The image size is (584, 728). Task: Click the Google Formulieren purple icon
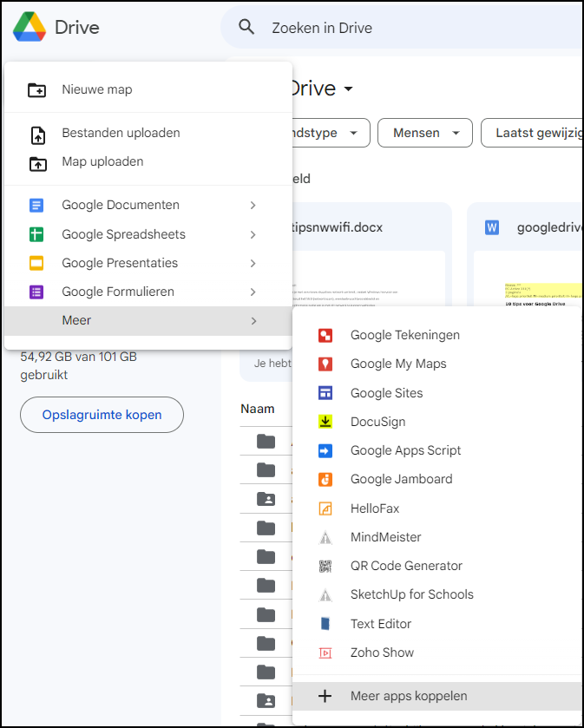(x=36, y=292)
